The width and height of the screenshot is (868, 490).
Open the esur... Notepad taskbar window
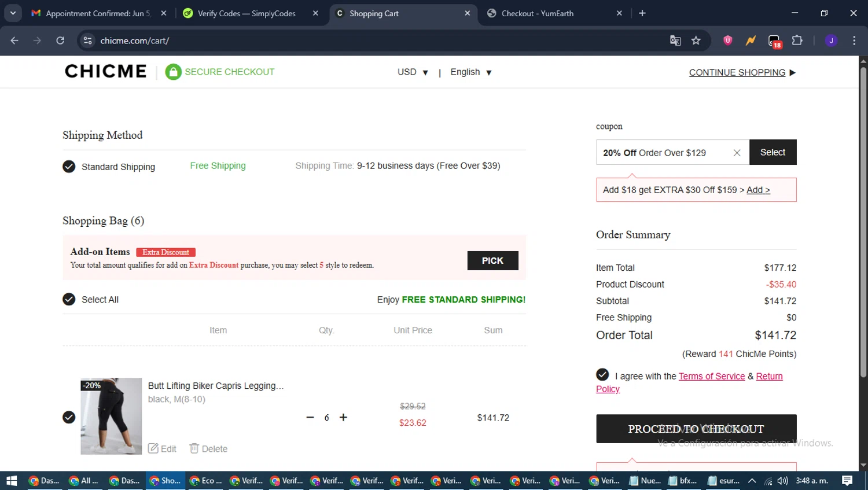(x=723, y=481)
